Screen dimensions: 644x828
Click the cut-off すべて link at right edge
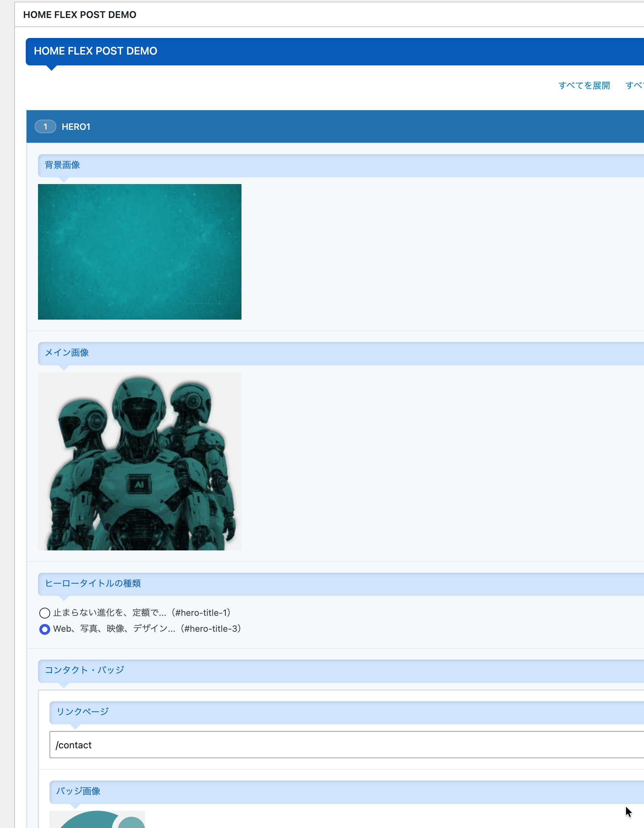coord(635,85)
